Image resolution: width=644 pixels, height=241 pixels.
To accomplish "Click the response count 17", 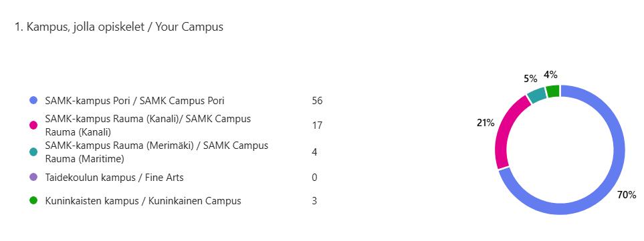I will tap(317, 126).
